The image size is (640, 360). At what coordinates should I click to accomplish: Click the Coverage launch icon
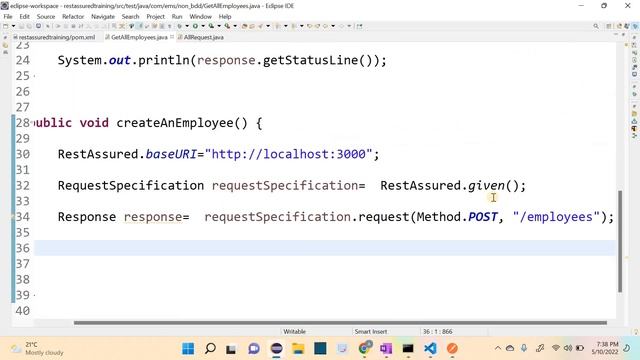(x=211, y=26)
